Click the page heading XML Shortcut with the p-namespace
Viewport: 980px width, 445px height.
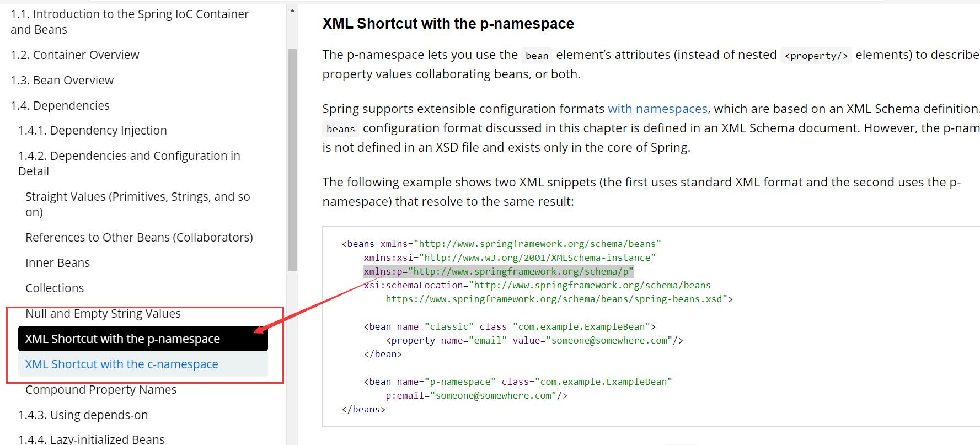[x=448, y=23]
